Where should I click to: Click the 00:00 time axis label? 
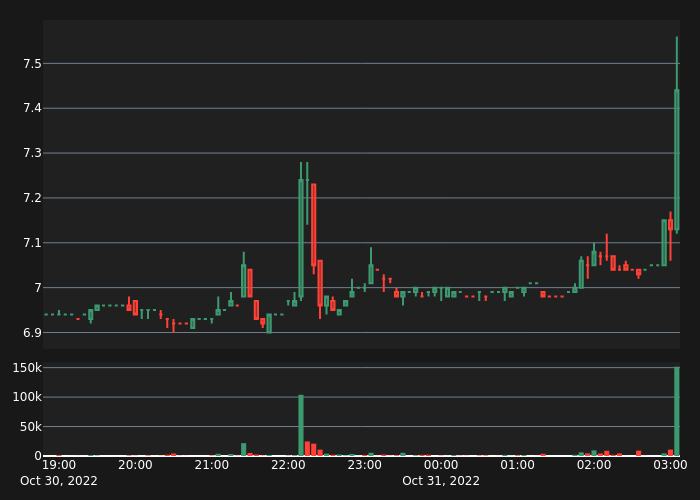click(x=441, y=465)
